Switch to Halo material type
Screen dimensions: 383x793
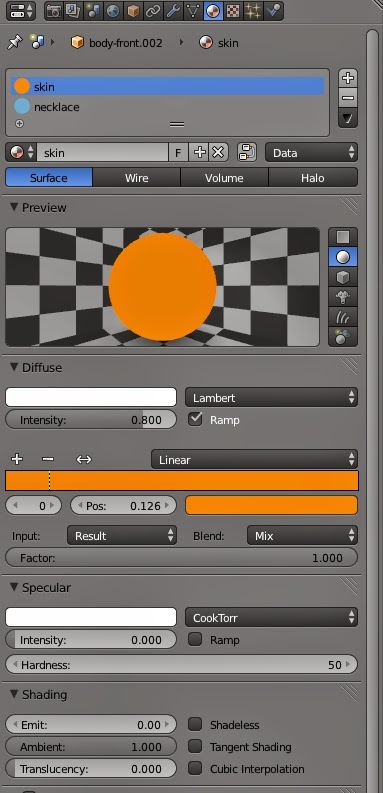point(313,178)
